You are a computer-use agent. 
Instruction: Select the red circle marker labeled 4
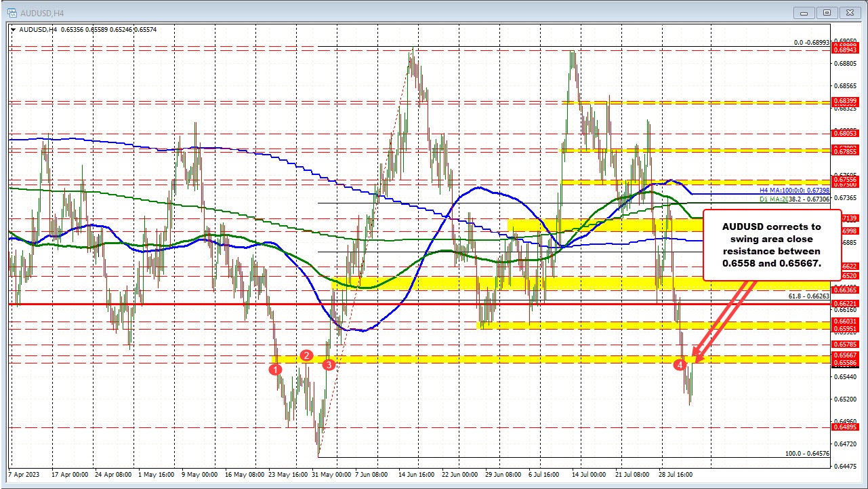pyautogui.click(x=680, y=364)
